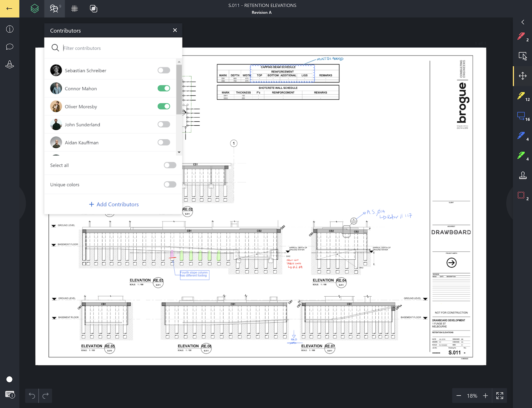Open the stamp tool
532x408 pixels.
pos(522,176)
